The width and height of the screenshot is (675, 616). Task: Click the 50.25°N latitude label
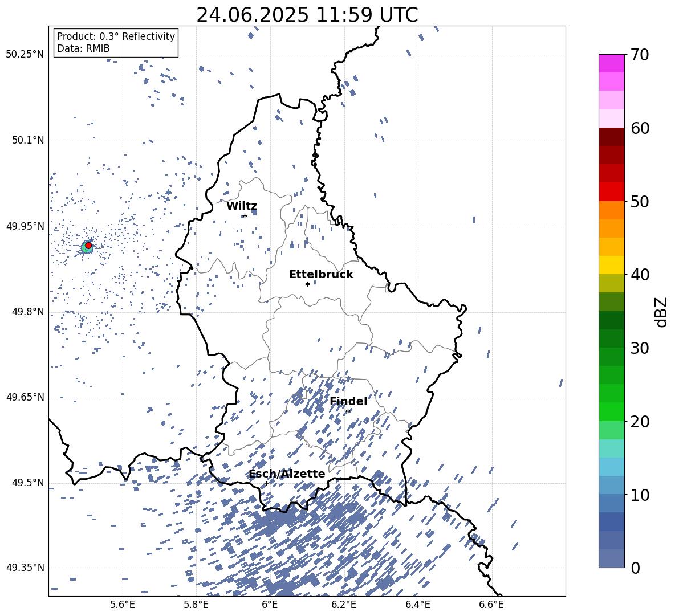(x=25, y=55)
